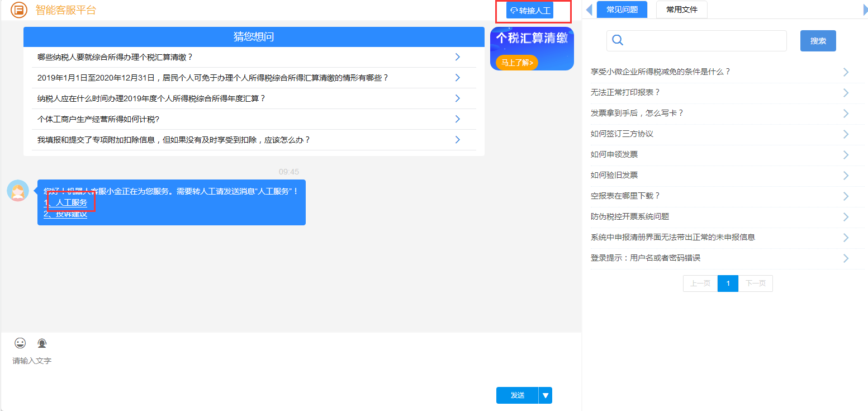
Task: Click the left panel collapse arrow
Action: pos(589,10)
